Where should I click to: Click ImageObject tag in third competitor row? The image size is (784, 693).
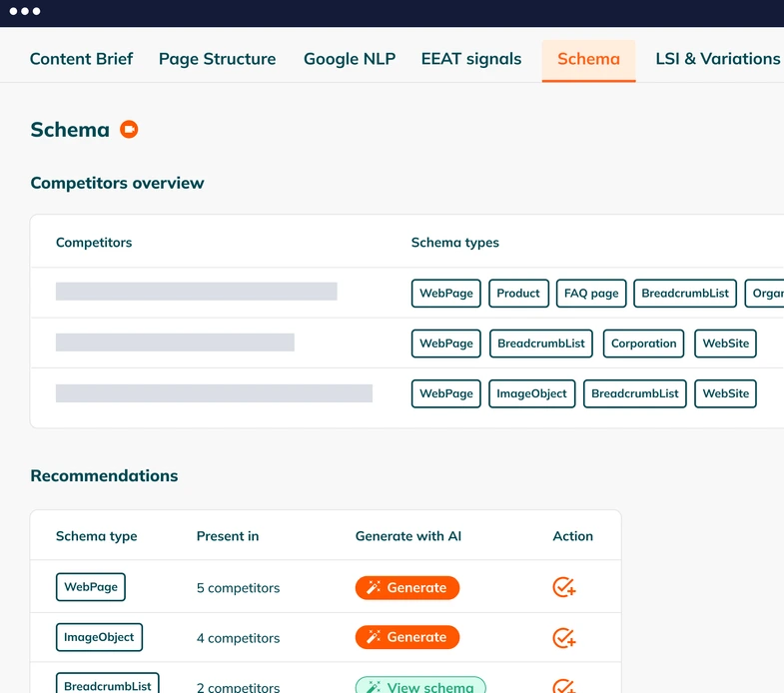click(x=531, y=393)
